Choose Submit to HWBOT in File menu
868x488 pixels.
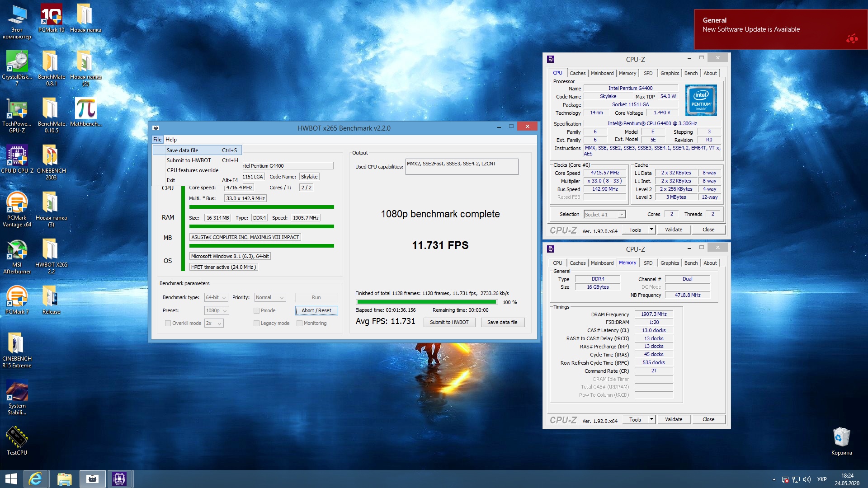pos(197,160)
